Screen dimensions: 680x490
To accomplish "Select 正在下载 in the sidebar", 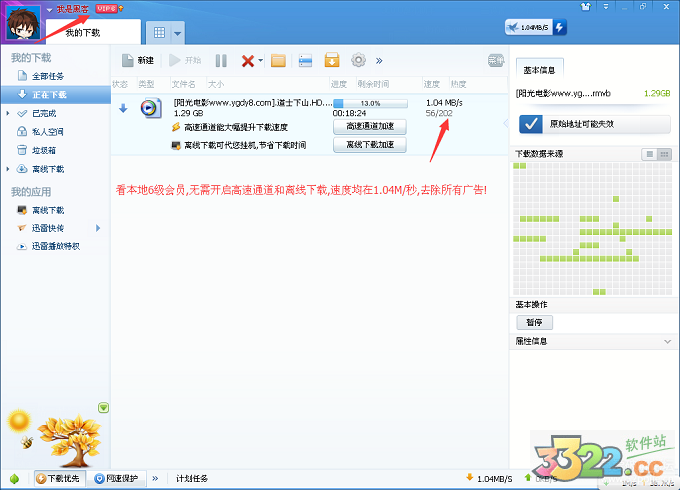I will click(56, 95).
